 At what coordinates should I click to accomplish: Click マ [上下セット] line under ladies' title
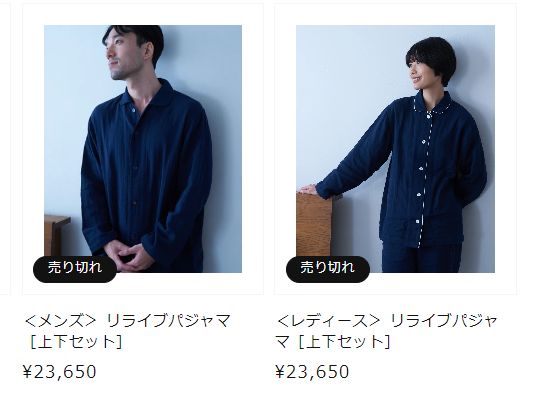[333, 342]
